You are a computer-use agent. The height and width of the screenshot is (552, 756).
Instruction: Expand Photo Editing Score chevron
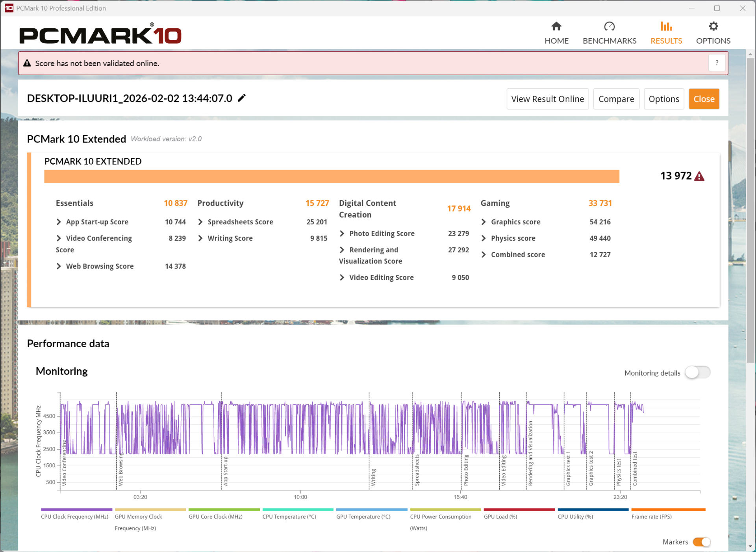pyautogui.click(x=342, y=233)
